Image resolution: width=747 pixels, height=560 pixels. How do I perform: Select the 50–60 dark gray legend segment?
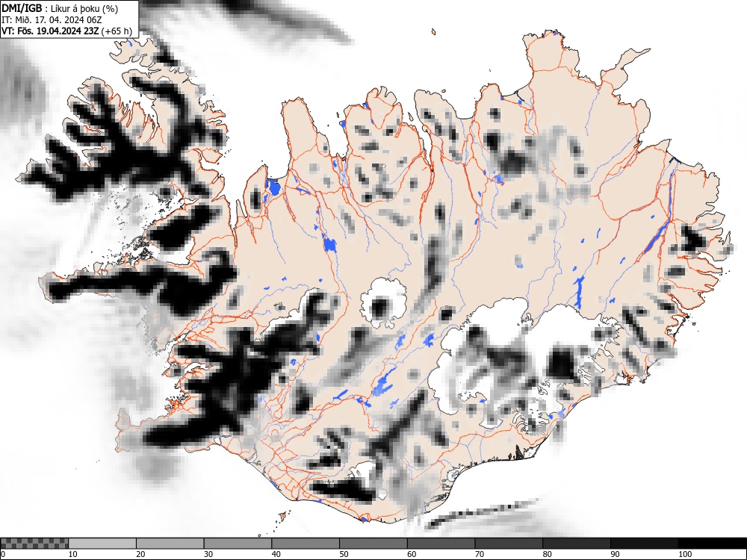373,544
